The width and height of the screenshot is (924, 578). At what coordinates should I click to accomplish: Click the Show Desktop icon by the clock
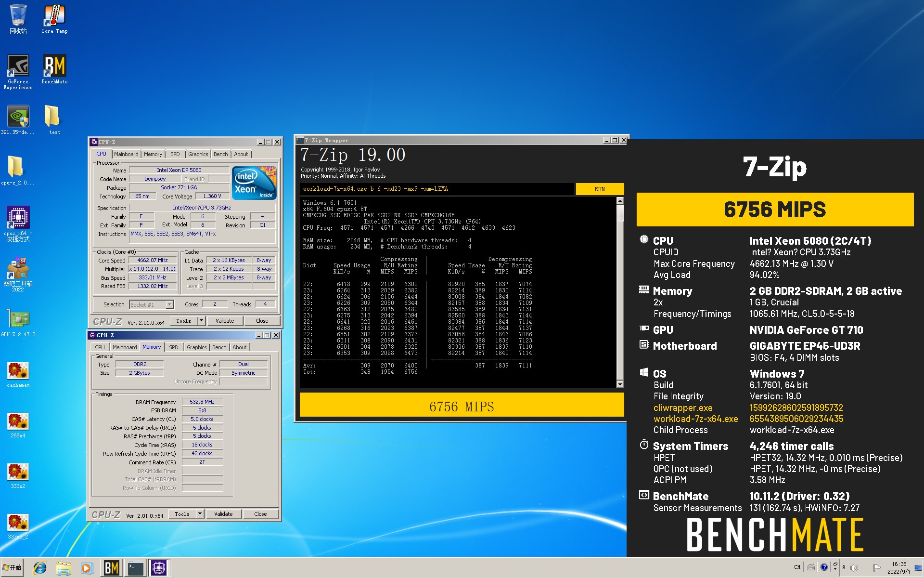pos(918,567)
